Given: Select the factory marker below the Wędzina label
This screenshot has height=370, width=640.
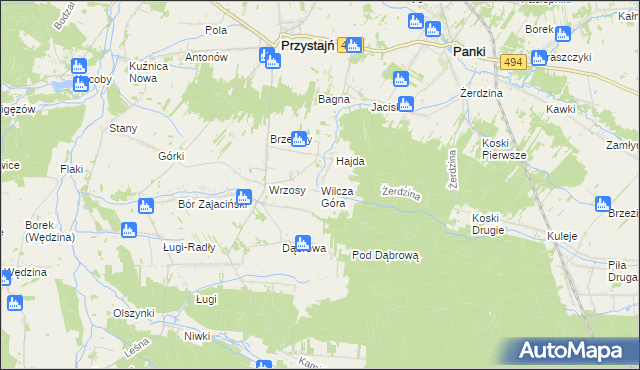Looking at the screenshot, I should (15, 303).
